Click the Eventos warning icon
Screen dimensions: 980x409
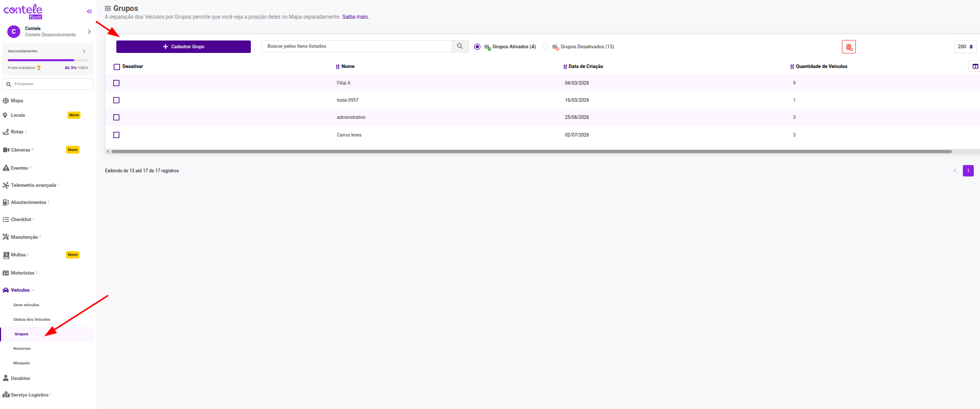pyautogui.click(x=6, y=168)
